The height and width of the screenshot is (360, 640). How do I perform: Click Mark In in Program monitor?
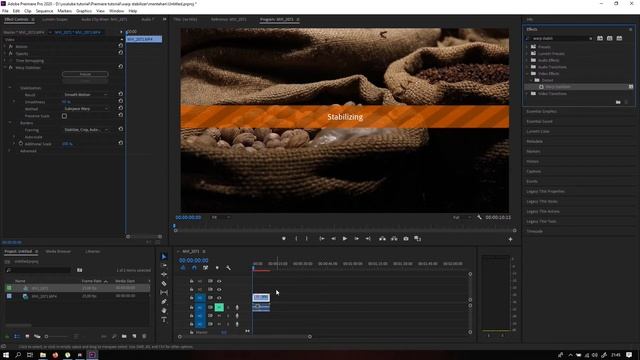[296, 239]
